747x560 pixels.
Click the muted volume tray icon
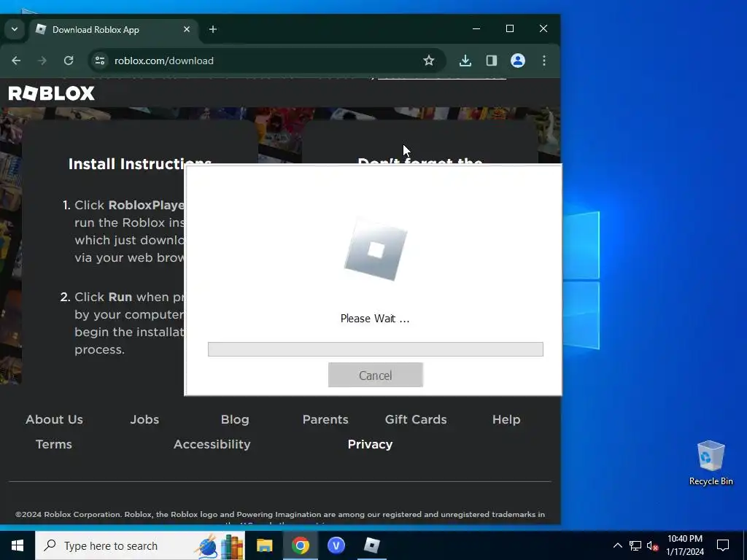tap(652, 545)
